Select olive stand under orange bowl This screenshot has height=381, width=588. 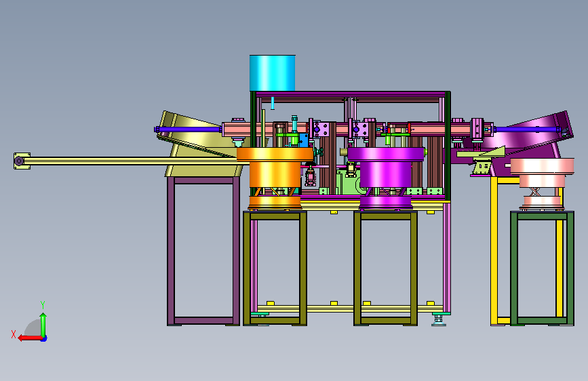tap(275, 268)
